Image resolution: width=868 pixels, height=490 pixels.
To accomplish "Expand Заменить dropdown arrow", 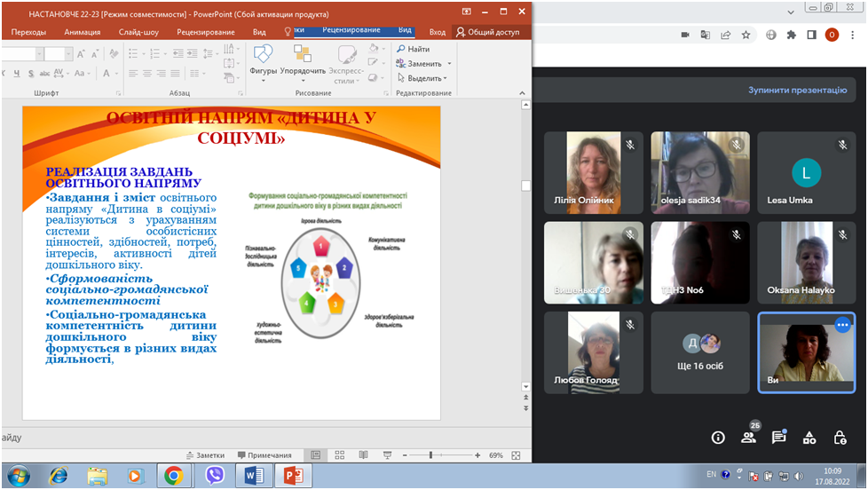I will [449, 64].
